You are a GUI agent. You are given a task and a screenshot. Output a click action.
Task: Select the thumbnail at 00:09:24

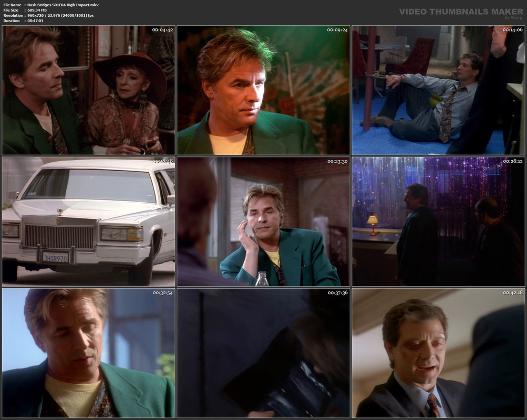[x=264, y=90]
